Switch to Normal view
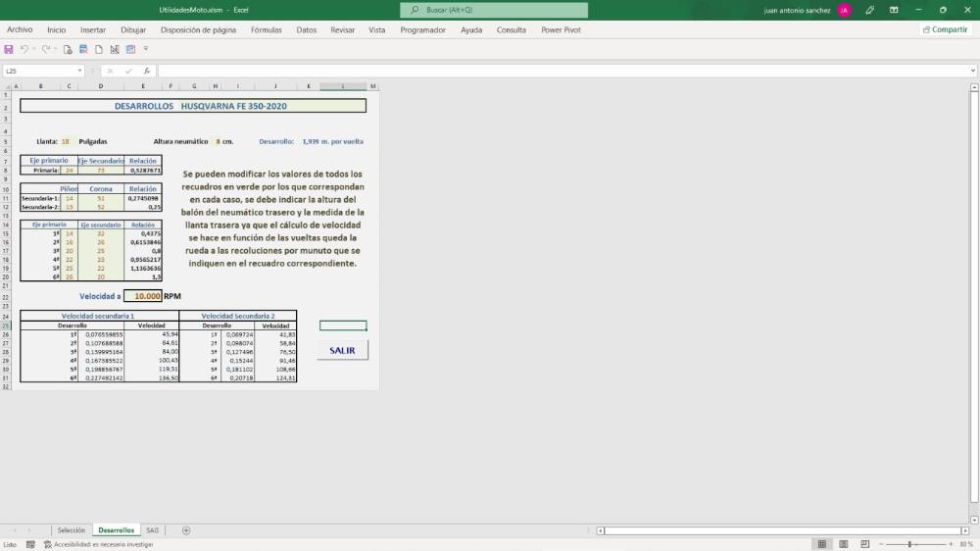This screenshot has width=980, height=551. [x=821, y=544]
